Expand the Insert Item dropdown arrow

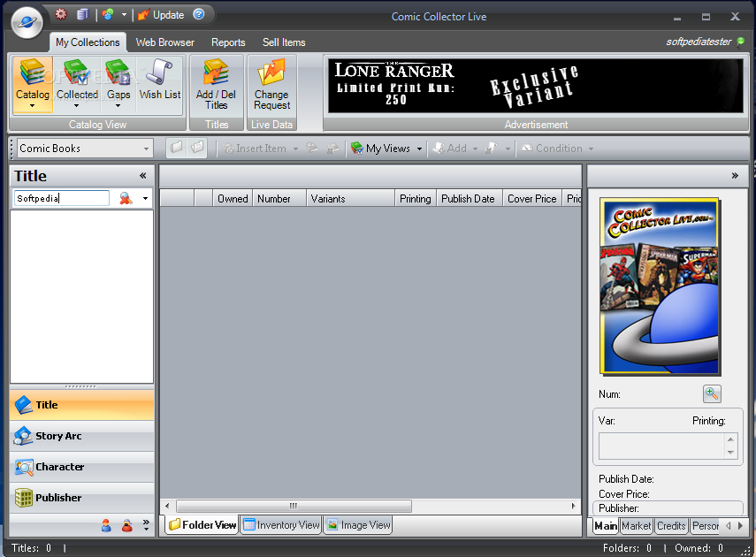click(x=295, y=149)
